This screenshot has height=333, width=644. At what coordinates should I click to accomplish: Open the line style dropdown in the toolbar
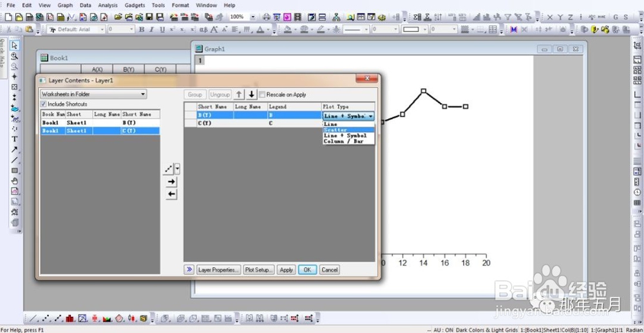(x=366, y=30)
